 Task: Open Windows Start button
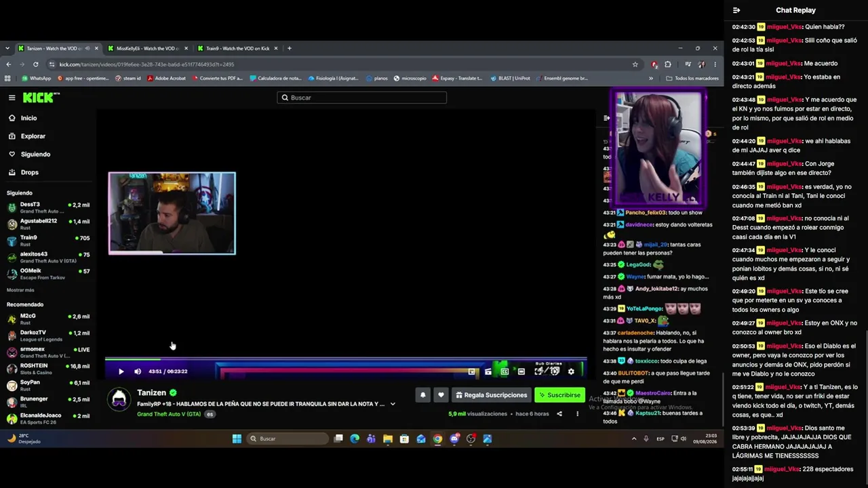(237, 439)
